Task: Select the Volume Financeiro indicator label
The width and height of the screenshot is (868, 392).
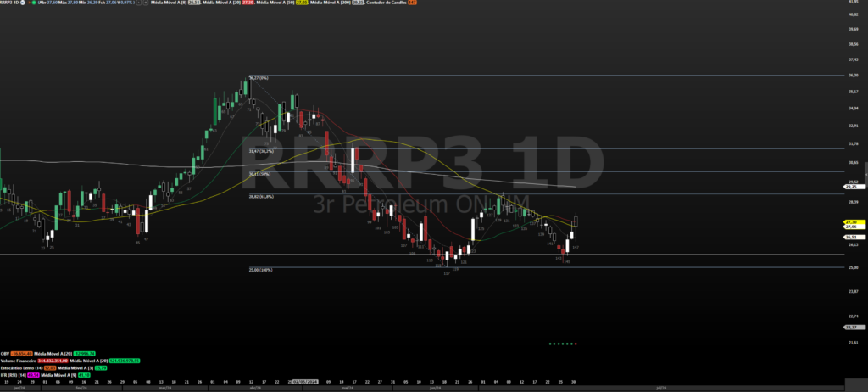Action: [x=19, y=360]
